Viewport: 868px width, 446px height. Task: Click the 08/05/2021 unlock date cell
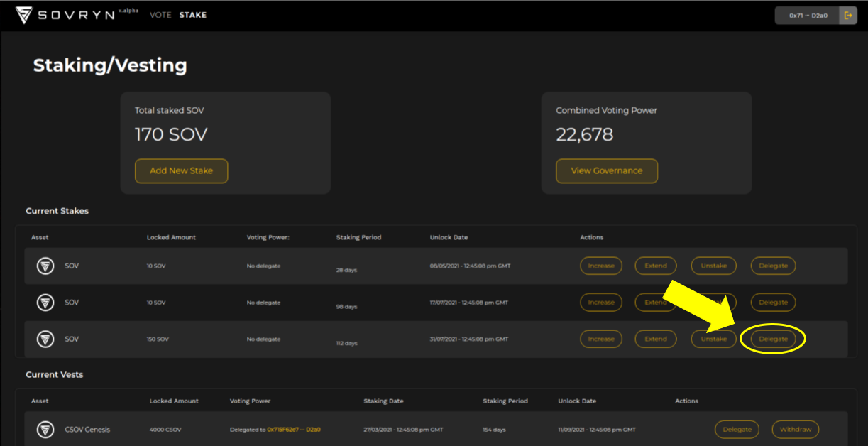471,266
